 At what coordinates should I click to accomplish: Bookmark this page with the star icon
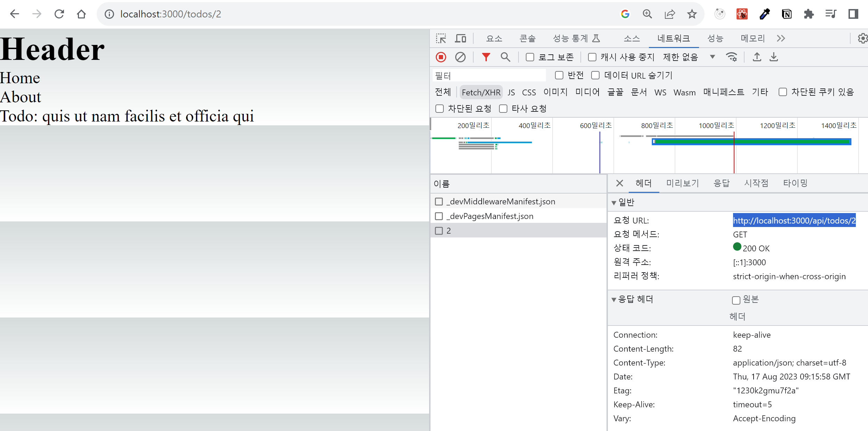click(x=692, y=14)
